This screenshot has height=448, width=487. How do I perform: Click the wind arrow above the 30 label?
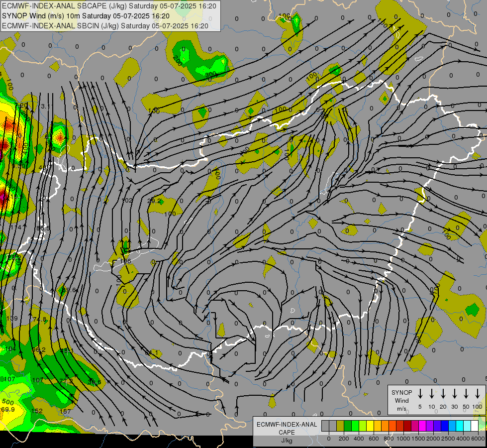454,394
